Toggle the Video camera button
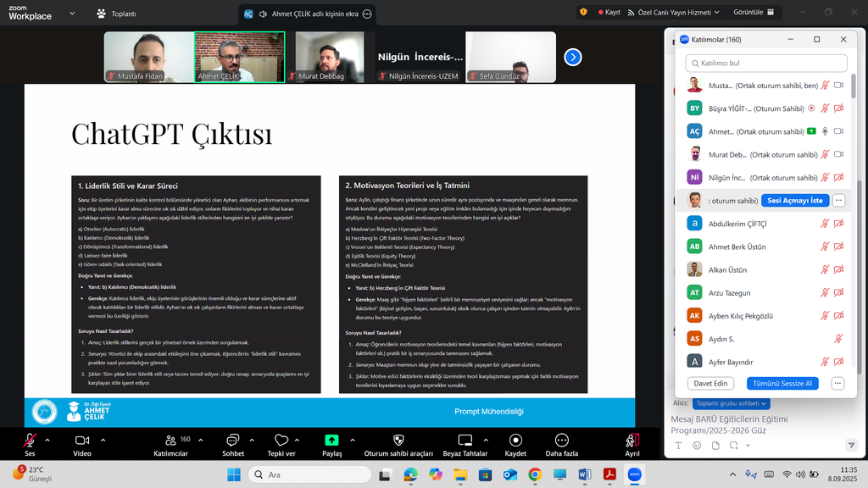868x488 pixels. 82,445
